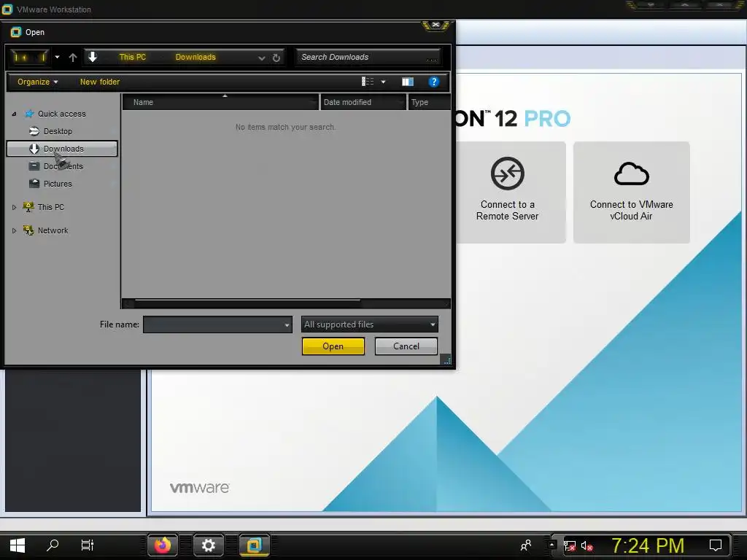
Task: Toggle the preview pane icon
Action: coord(408,82)
